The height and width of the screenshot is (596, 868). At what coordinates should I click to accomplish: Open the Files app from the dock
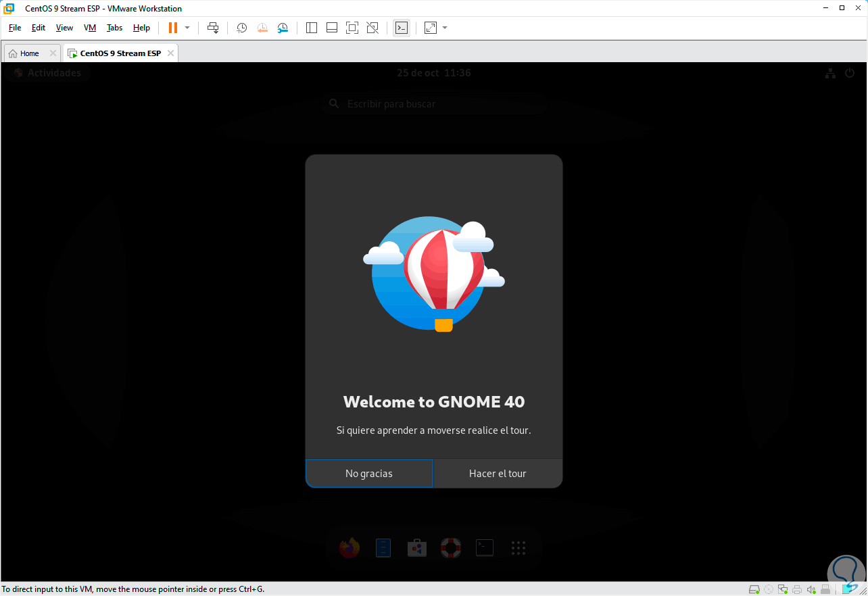[383, 547]
